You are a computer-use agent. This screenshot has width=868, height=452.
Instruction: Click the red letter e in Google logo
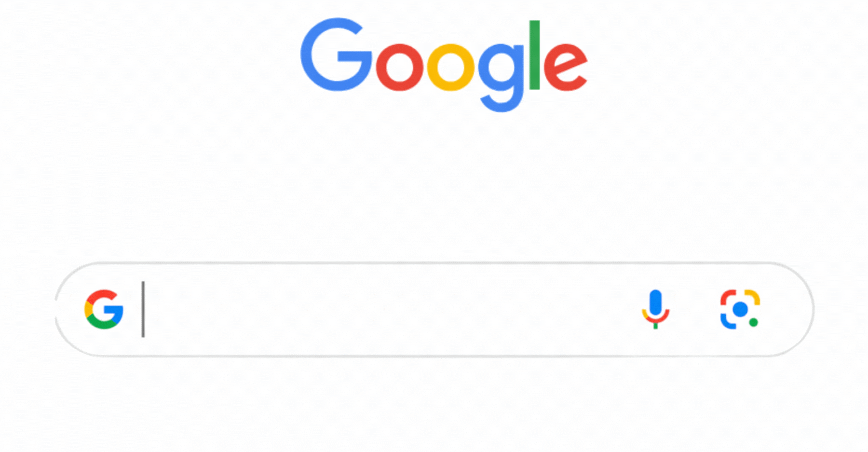(x=566, y=67)
